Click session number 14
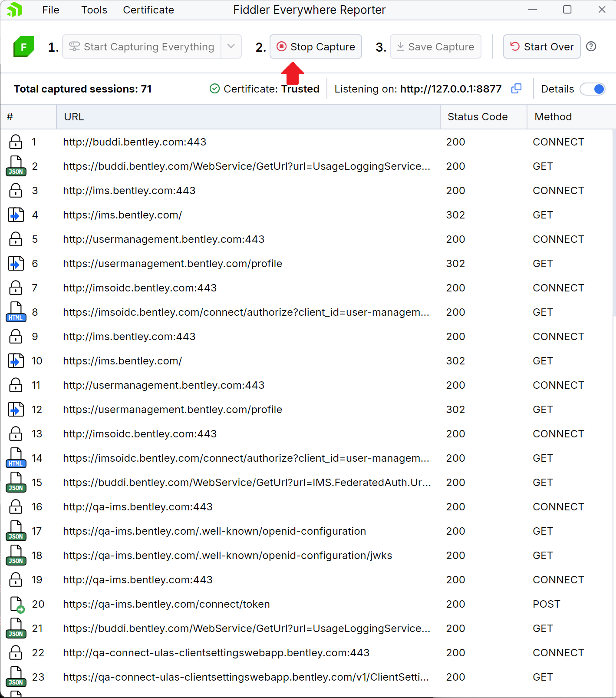The height and width of the screenshot is (698, 616). click(x=37, y=458)
